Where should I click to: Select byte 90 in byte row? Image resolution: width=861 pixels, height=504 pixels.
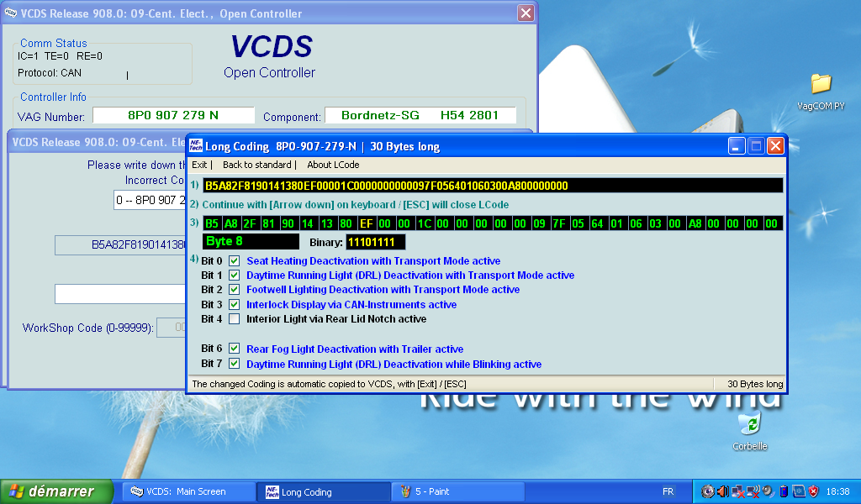click(x=288, y=223)
